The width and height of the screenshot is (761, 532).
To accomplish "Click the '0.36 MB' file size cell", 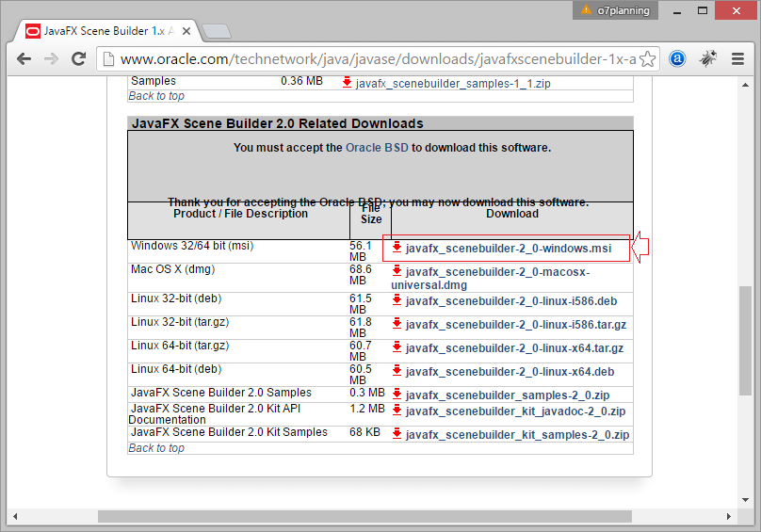I will (302, 81).
